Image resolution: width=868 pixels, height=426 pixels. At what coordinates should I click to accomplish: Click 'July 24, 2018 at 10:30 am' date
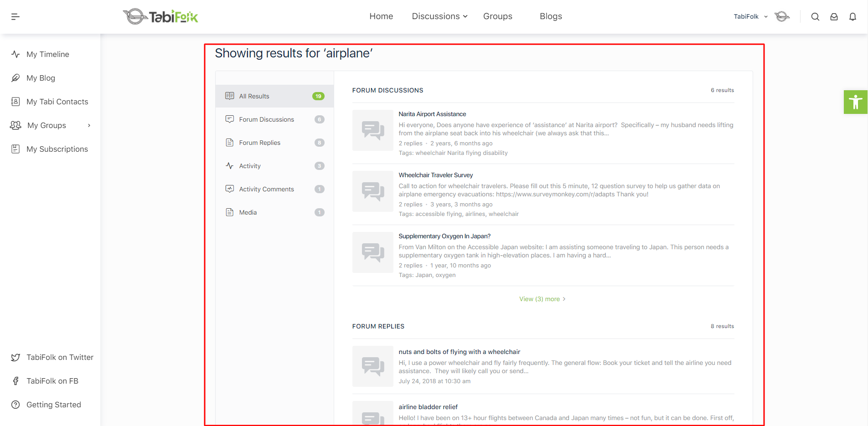[x=434, y=381]
